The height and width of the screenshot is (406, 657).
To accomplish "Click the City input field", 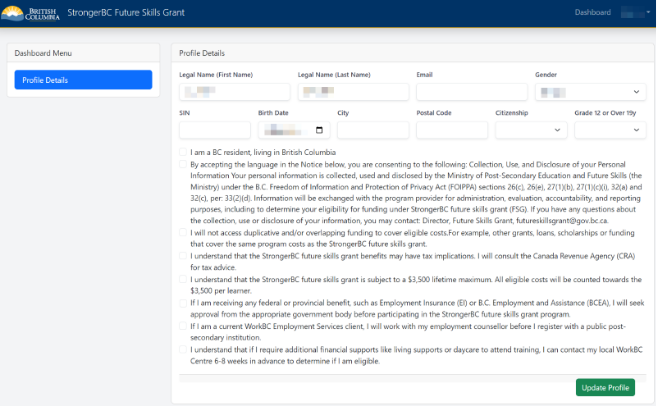I will point(373,130).
